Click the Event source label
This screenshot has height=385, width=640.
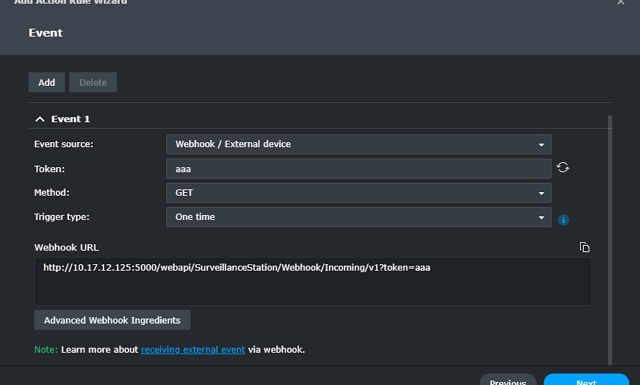(x=64, y=144)
